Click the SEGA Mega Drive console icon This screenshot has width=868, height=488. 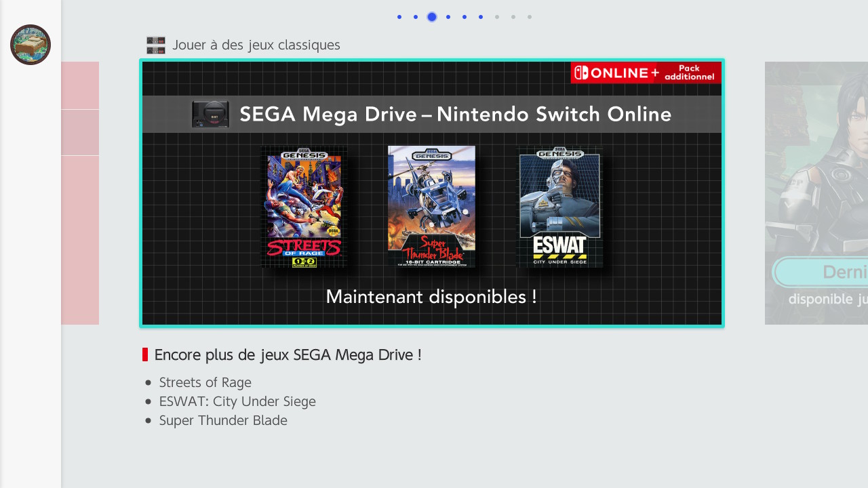click(210, 115)
